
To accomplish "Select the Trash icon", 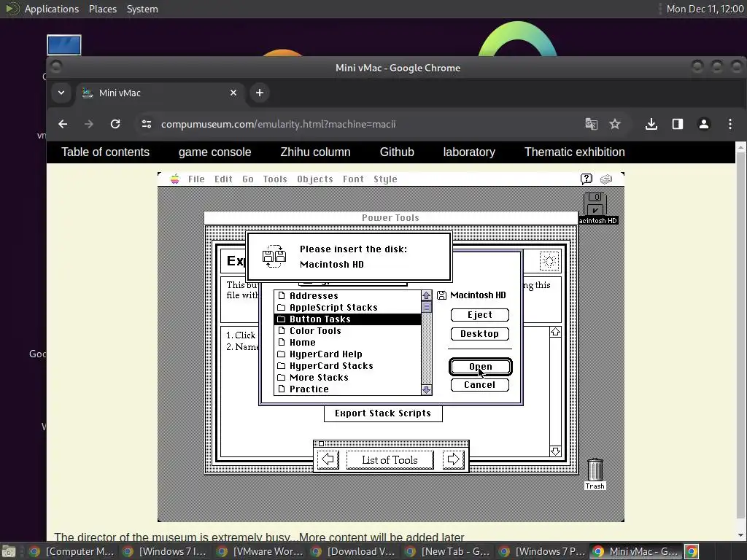I will pyautogui.click(x=595, y=470).
